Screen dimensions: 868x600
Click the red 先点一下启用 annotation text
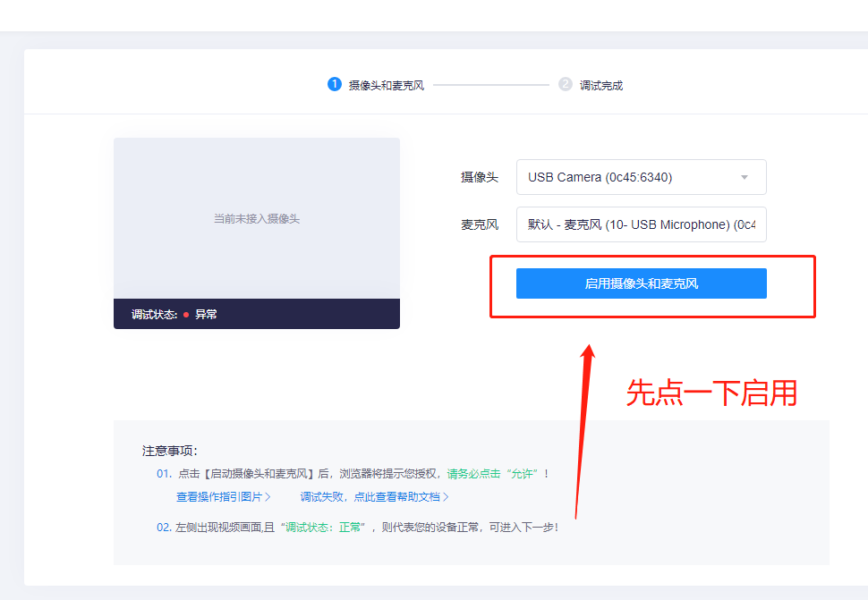click(711, 393)
